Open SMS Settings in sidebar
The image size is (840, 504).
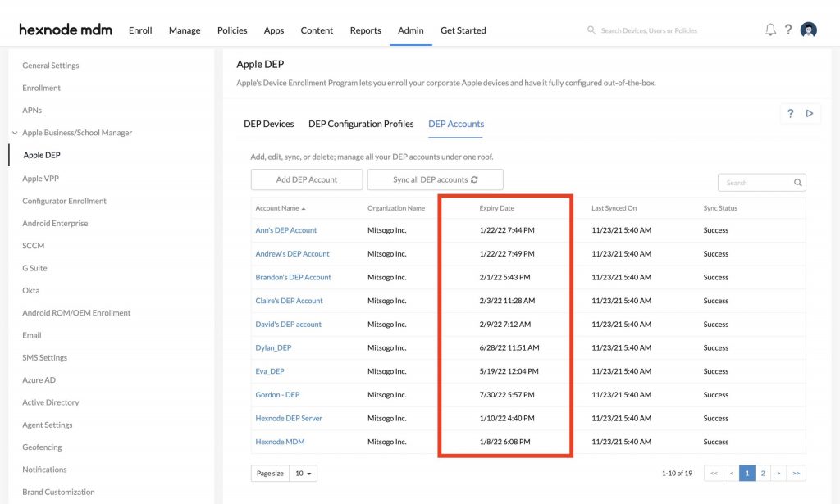coord(44,358)
